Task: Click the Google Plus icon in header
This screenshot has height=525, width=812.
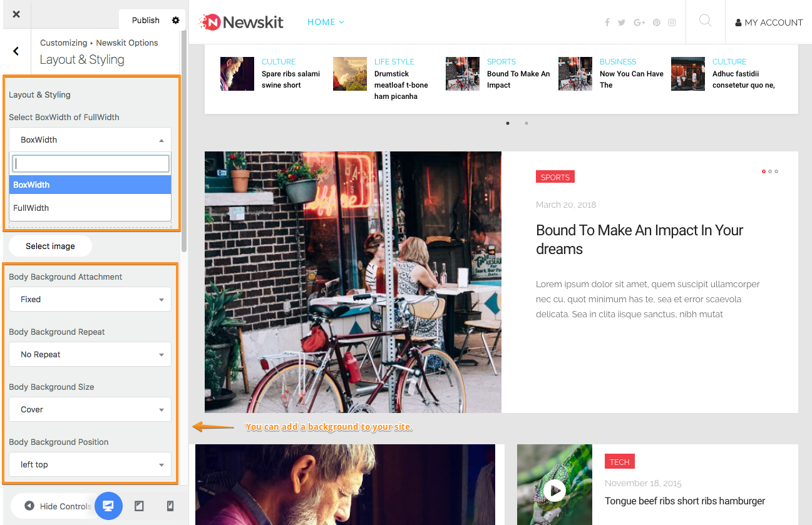Action: [639, 23]
